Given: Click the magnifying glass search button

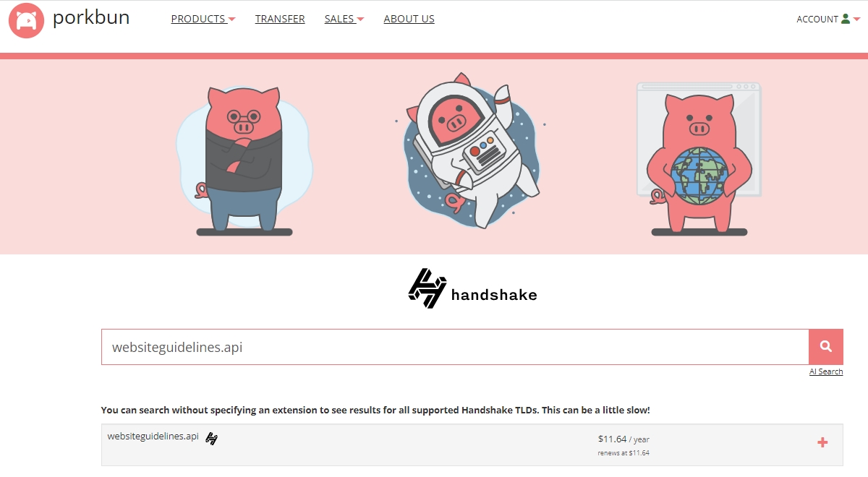Looking at the screenshot, I should [x=826, y=347].
